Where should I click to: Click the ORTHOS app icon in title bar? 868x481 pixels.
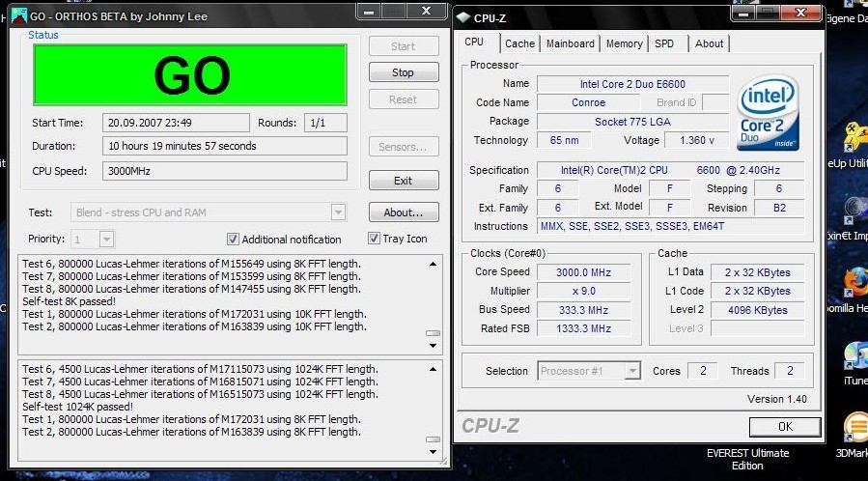pos(18,15)
